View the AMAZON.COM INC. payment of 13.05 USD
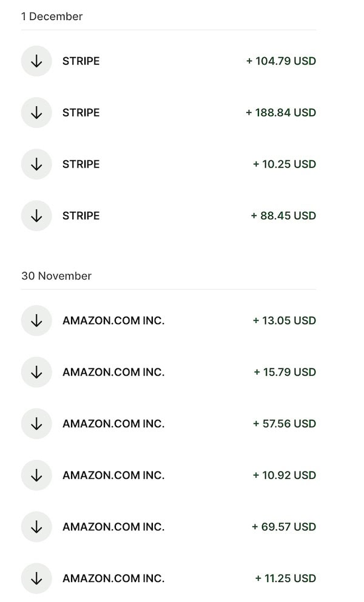This screenshot has height=602, width=364. point(113,320)
